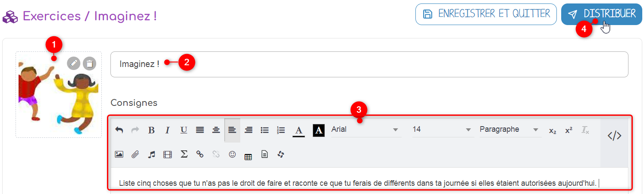
Task: Center align the text
Action: coord(216,130)
